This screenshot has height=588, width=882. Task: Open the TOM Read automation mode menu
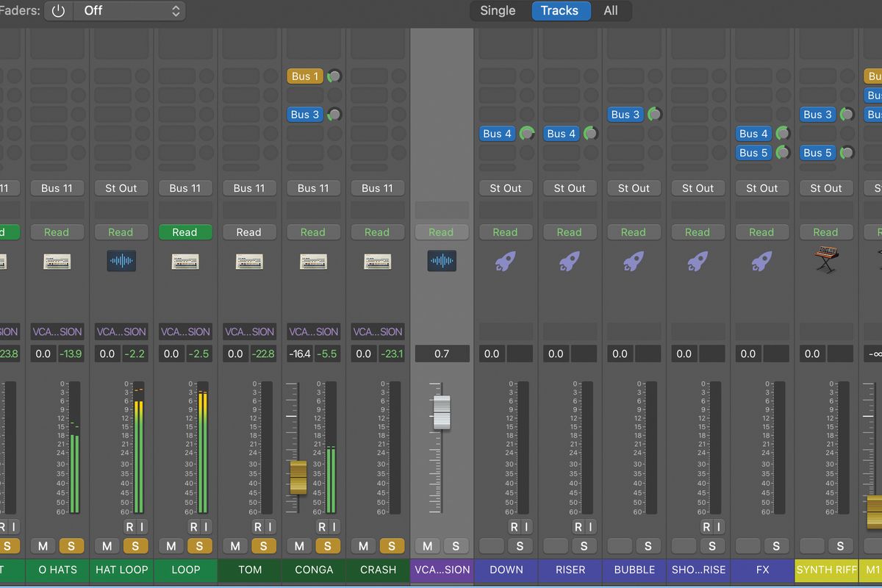249,232
